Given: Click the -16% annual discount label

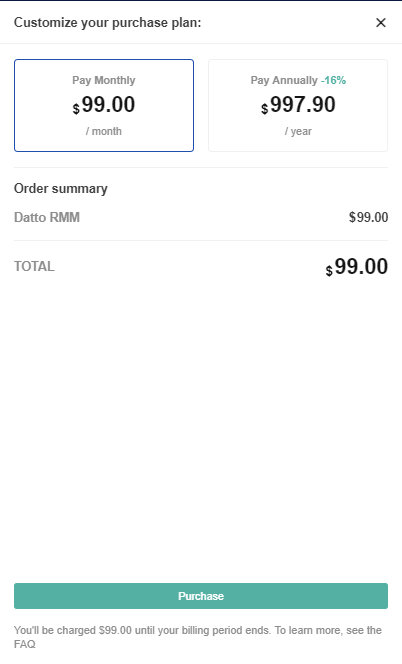Looking at the screenshot, I should pos(333,80).
